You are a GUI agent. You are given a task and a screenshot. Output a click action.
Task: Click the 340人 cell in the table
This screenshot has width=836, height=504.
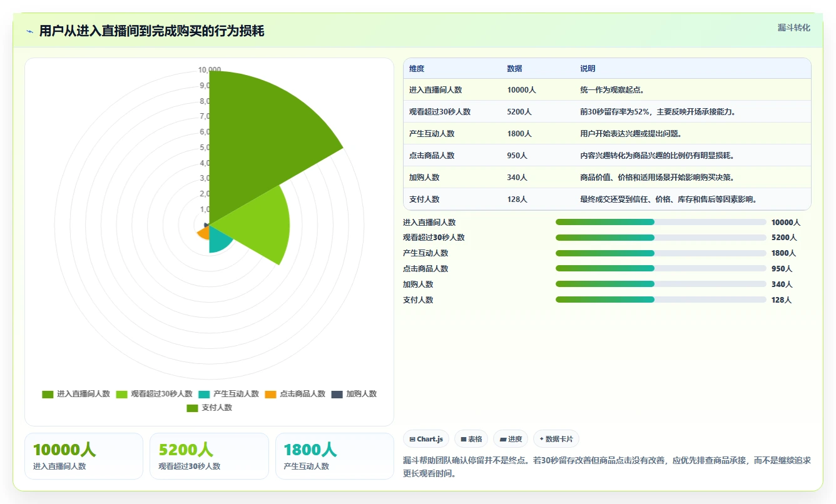(517, 178)
